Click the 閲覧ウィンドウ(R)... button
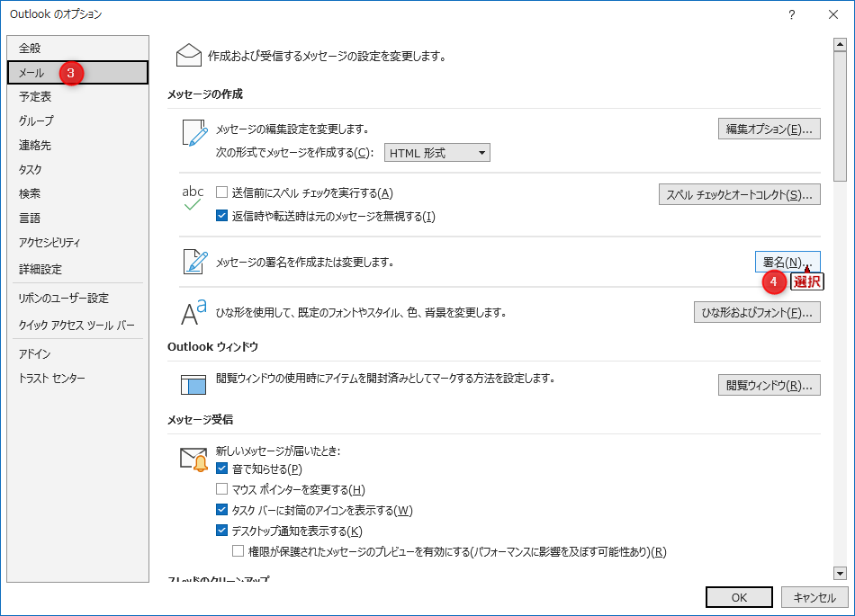 769,385
